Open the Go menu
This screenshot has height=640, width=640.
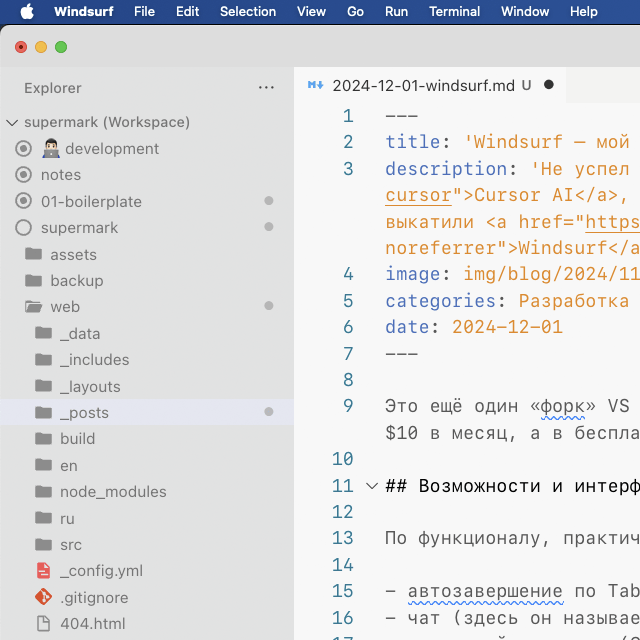pyautogui.click(x=355, y=11)
